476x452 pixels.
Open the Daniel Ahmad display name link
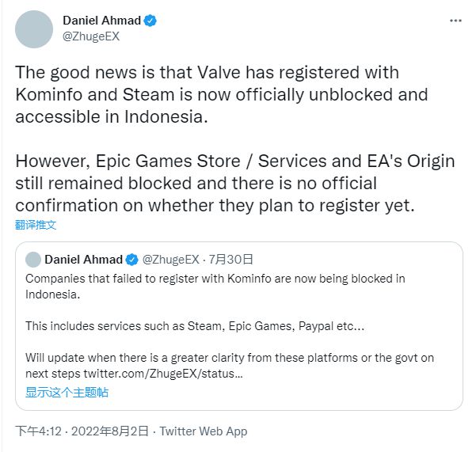click(101, 21)
